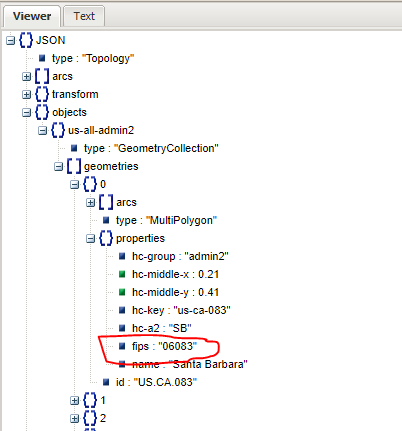The image size is (402, 431).
Task: Expand the transform object
Action: pyautogui.click(x=27, y=95)
